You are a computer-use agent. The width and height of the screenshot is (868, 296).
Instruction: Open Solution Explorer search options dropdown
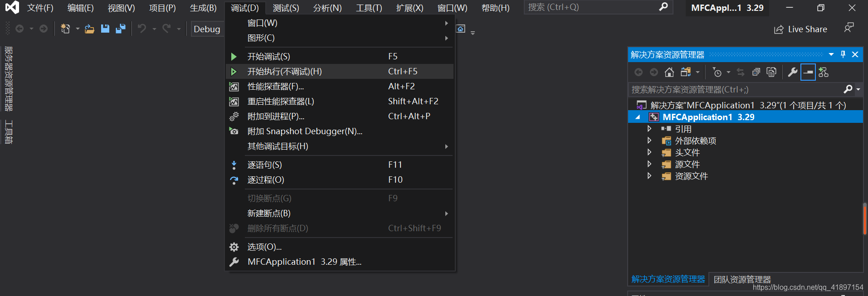coord(858,89)
